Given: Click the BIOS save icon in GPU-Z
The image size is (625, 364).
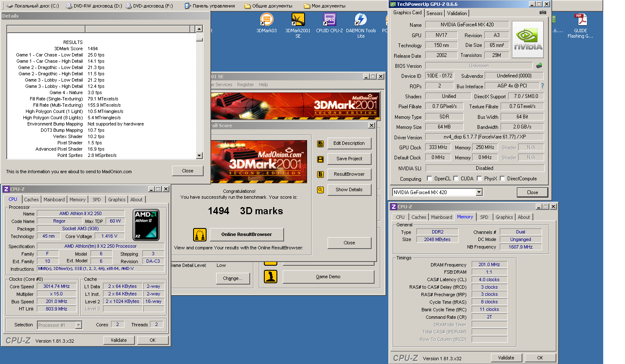Looking at the screenshot, I should [x=539, y=65].
